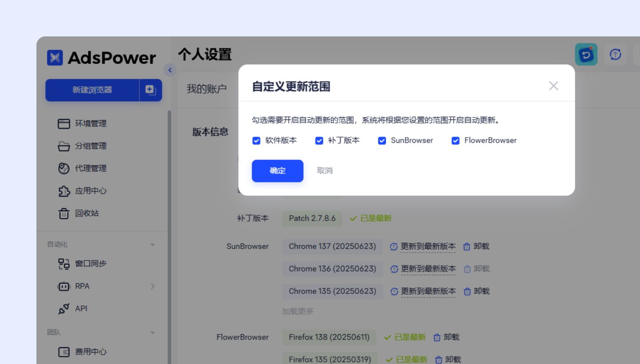Image resolution: width=640 pixels, height=364 pixels.
Task: Click the 个人设置 page title
Action: click(x=205, y=55)
